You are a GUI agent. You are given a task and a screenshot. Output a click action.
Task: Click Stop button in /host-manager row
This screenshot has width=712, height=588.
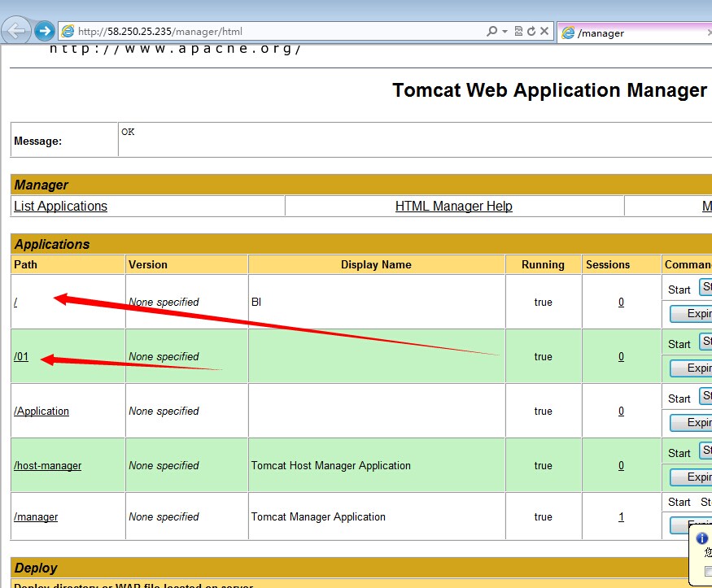[705, 451]
